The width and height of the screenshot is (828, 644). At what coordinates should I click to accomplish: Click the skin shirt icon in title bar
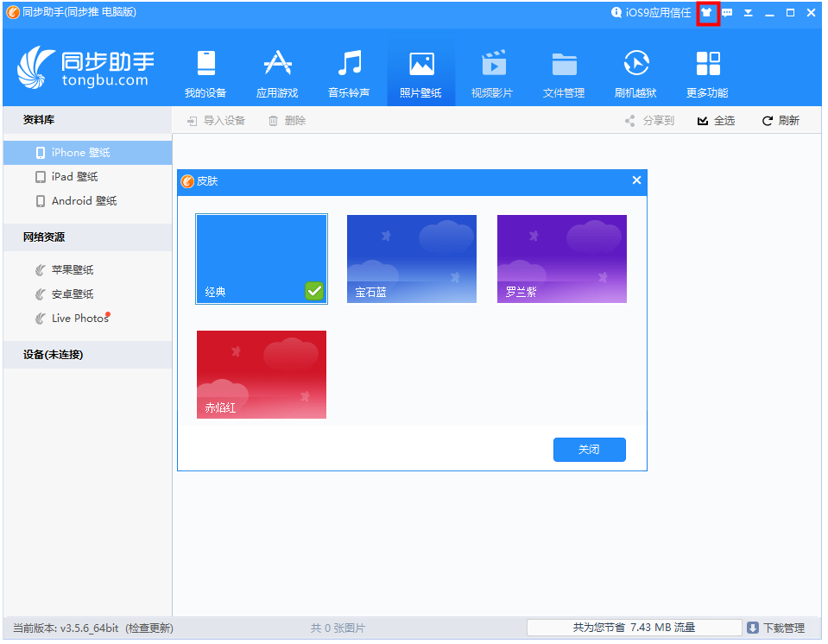pos(708,13)
